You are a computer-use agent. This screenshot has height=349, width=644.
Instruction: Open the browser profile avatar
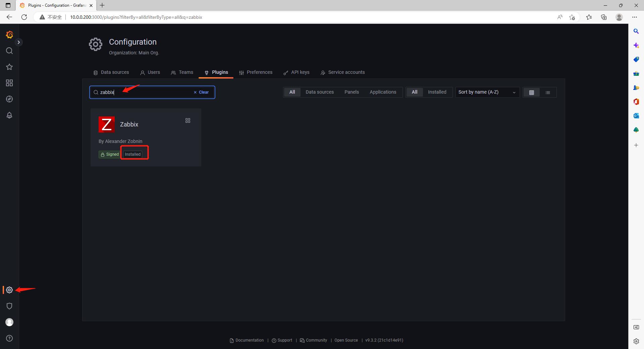click(x=619, y=17)
